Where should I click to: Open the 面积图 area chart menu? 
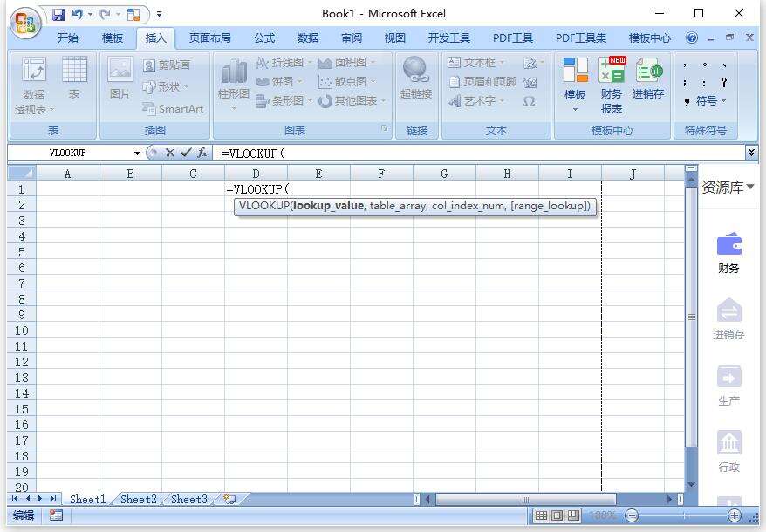pyautogui.click(x=347, y=63)
